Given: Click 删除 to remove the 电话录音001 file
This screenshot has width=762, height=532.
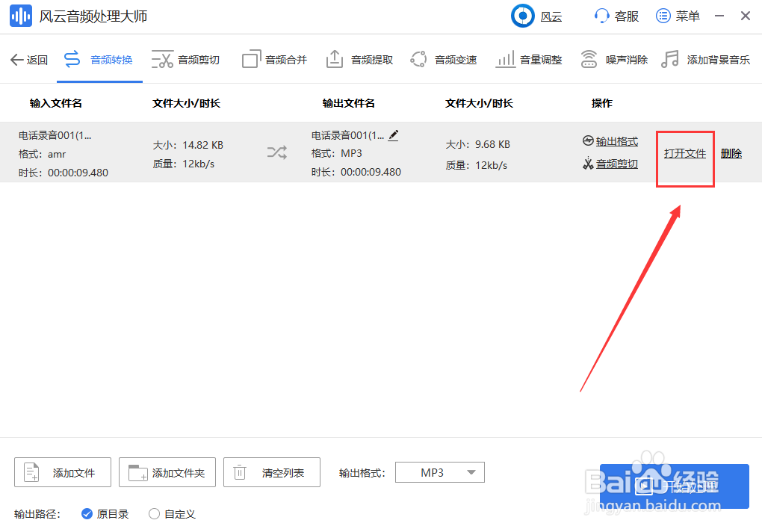Looking at the screenshot, I should click(x=731, y=152).
